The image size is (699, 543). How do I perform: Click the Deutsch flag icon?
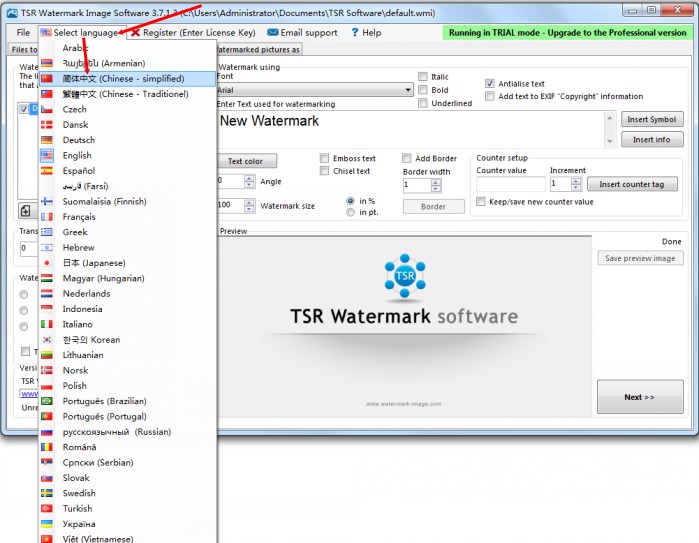47,140
